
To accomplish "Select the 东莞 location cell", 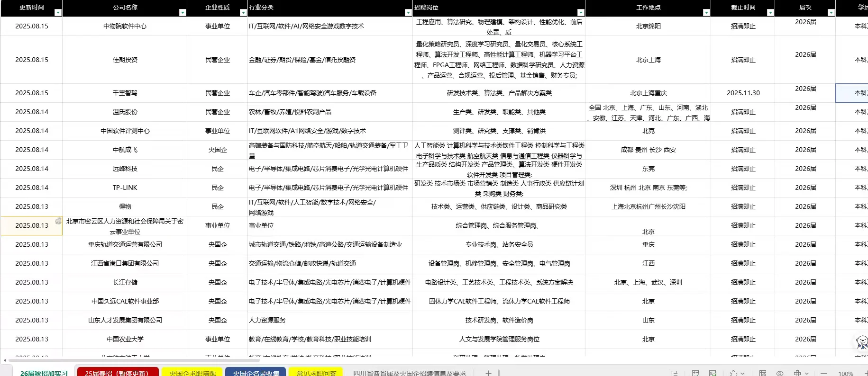I will [649, 169].
